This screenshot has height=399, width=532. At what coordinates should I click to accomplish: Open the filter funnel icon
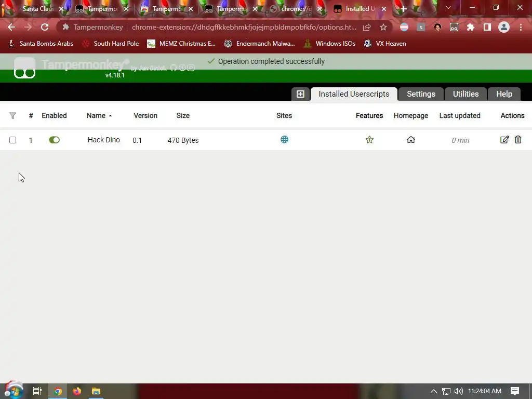[12, 116]
